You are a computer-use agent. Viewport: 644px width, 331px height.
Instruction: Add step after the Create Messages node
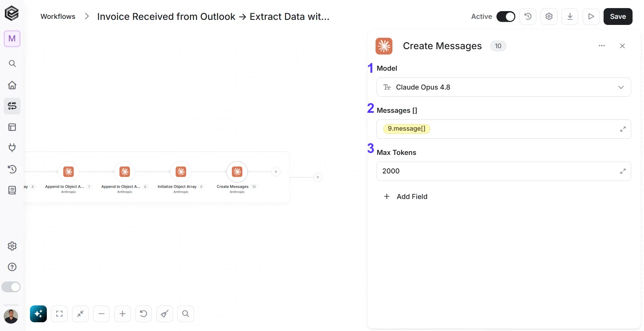pos(276,172)
